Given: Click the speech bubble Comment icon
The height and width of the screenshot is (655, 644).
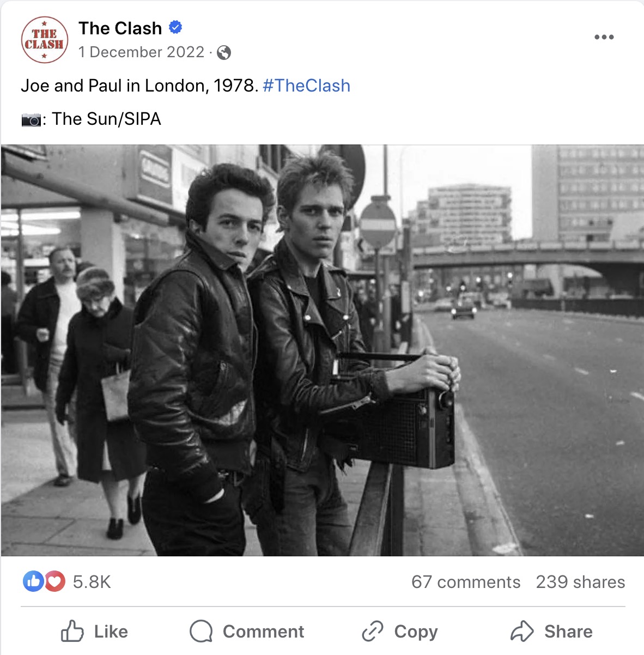Looking at the screenshot, I should (x=201, y=632).
